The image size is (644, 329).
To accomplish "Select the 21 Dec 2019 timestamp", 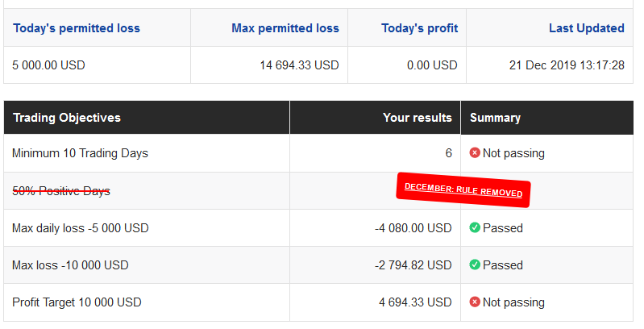I will coord(567,65).
